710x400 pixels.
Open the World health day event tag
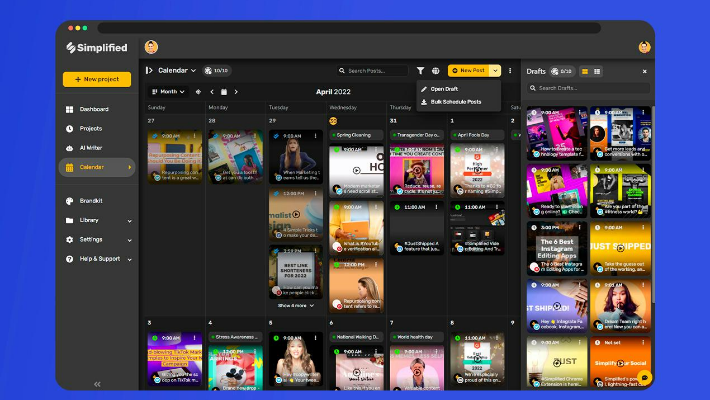[417, 337]
